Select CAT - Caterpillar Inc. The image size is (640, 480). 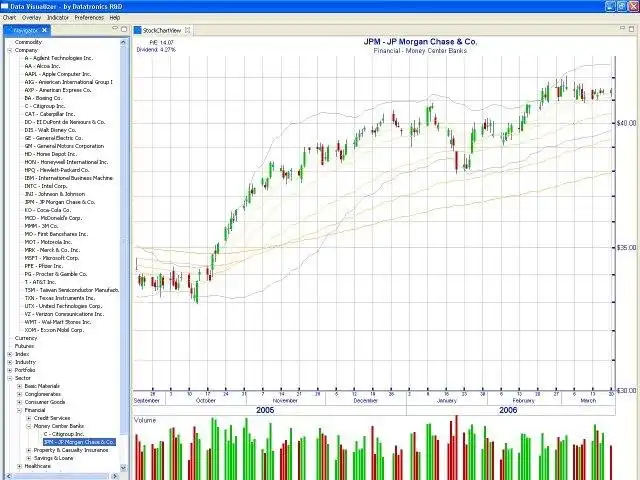(50, 114)
